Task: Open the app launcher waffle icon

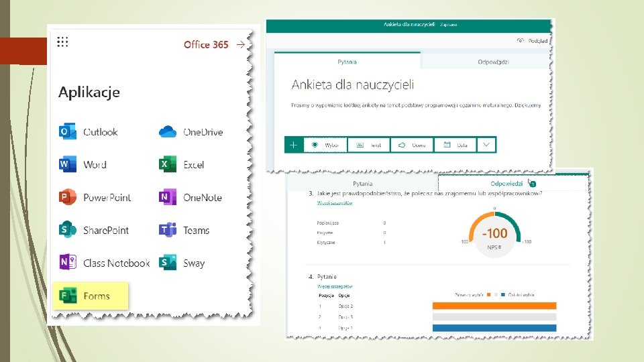Action: pyautogui.click(x=62, y=42)
